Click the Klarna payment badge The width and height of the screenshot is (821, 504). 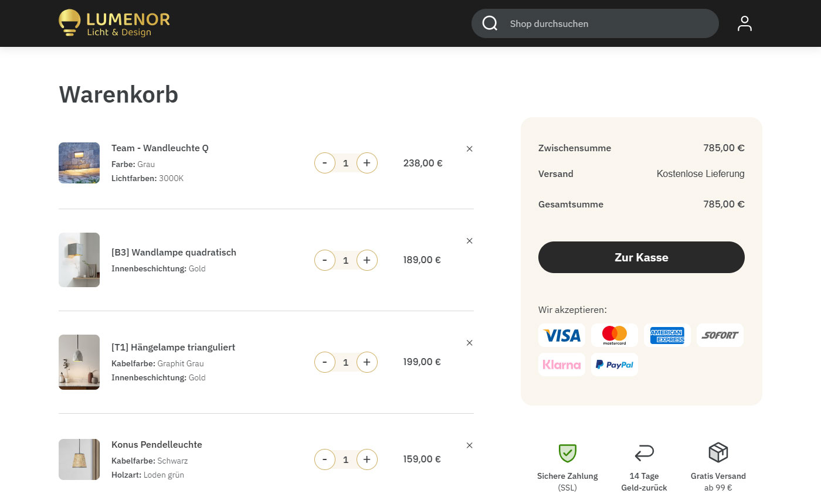pyautogui.click(x=561, y=365)
